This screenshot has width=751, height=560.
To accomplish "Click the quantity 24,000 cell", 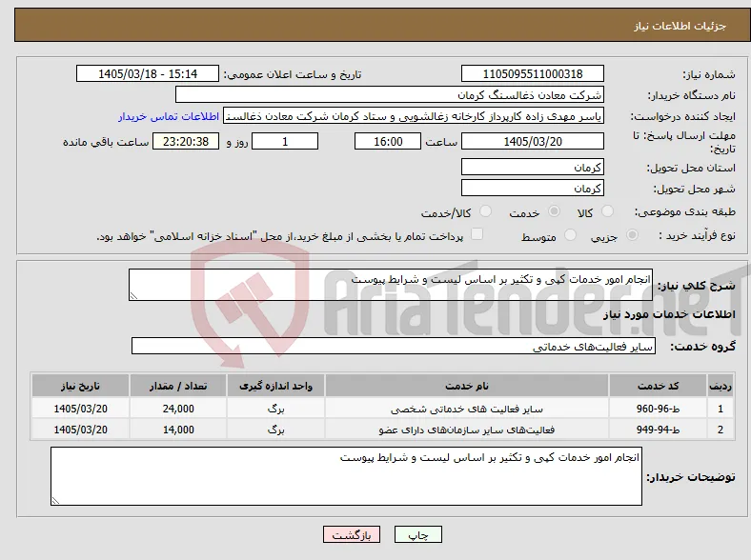I will click(x=178, y=409).
